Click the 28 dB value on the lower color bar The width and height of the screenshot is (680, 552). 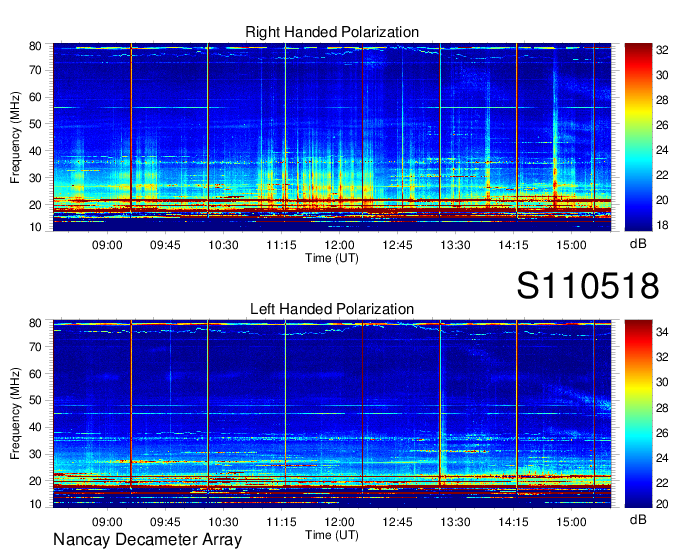tap(662, 408)
